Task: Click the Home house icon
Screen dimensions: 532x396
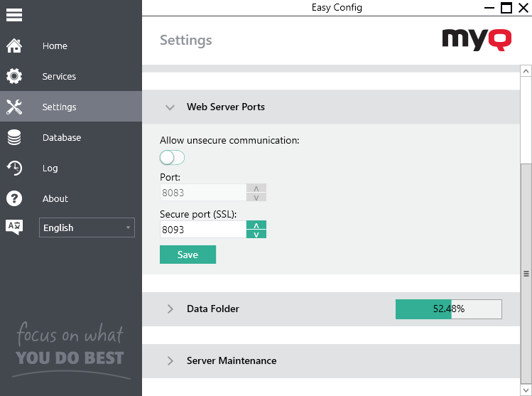Action: (x=14, y=46)
